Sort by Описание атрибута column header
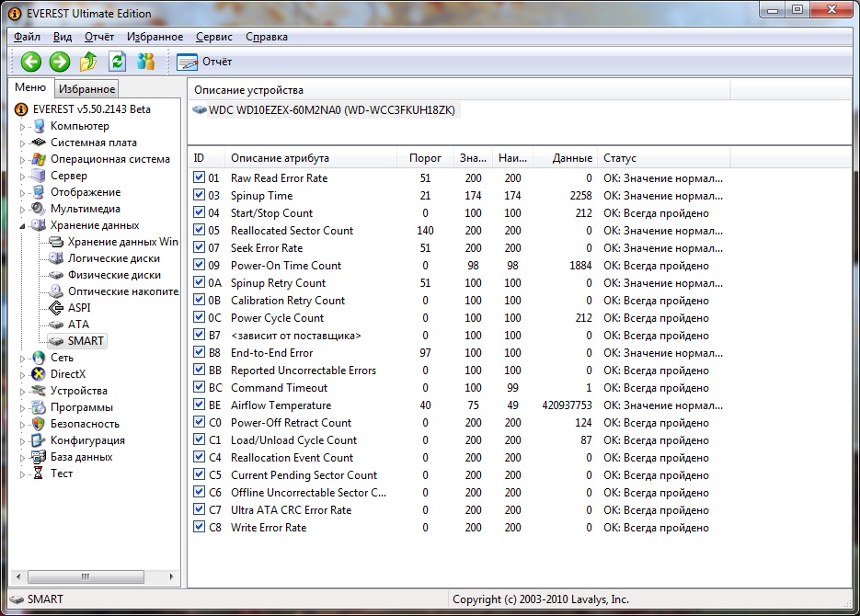860x616 pixels. tap(310, 158)
